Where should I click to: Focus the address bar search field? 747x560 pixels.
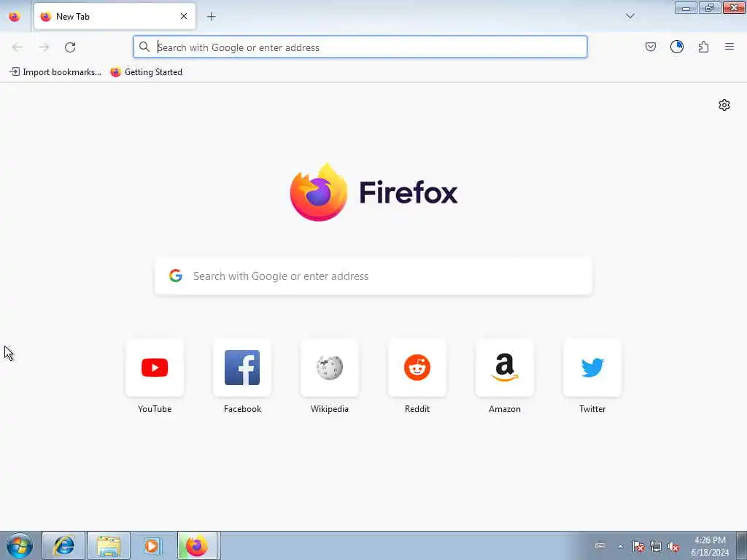[360, 47]
